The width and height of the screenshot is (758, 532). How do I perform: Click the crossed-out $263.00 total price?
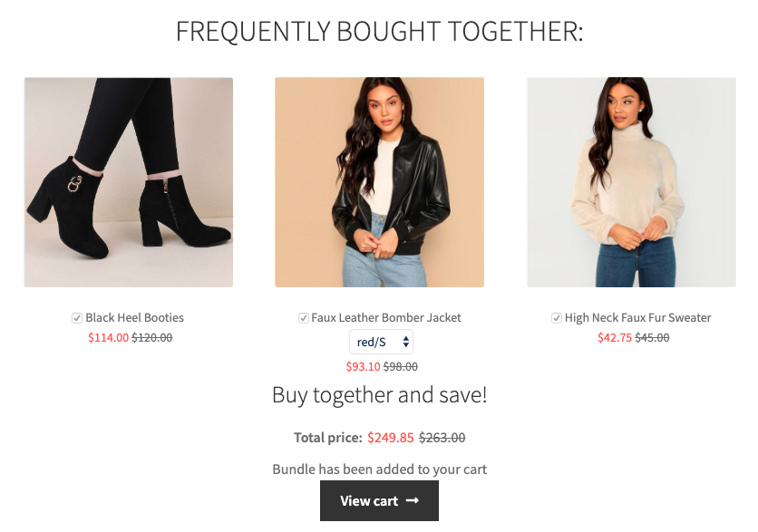pyautogui.click(x=442, y=438)
